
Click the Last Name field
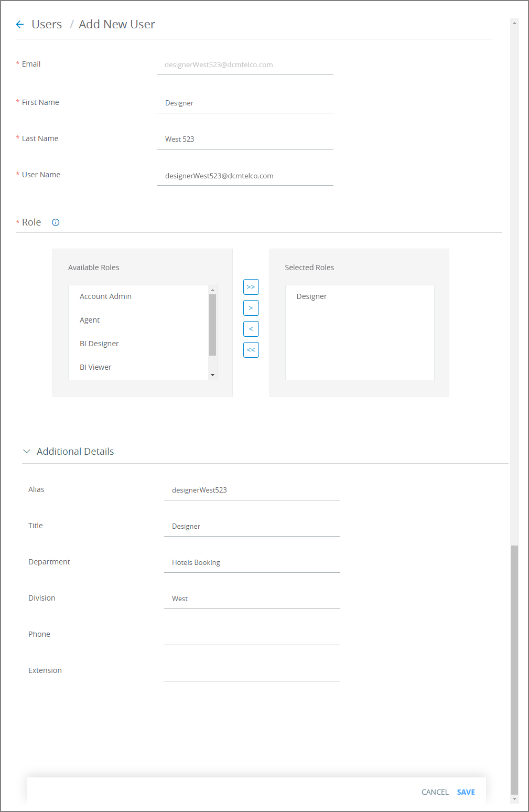pyautogui.click(x=245, y=140)
